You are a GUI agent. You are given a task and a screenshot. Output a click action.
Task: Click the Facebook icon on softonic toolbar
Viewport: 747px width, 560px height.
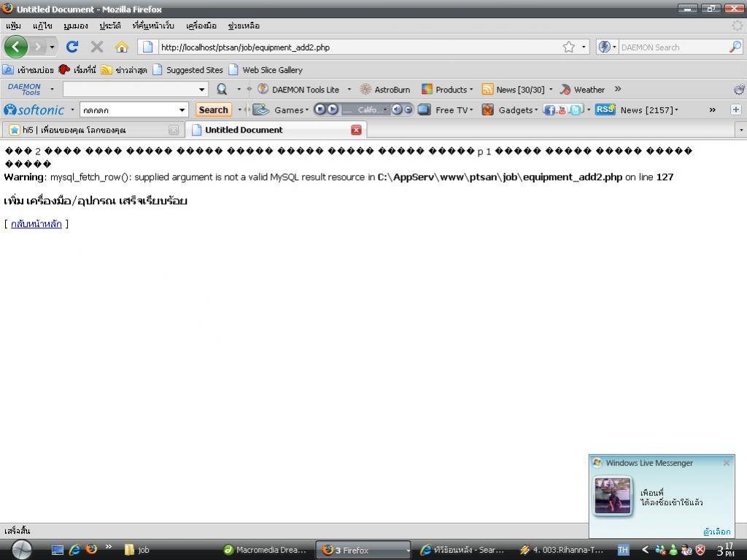coord(549,110)
